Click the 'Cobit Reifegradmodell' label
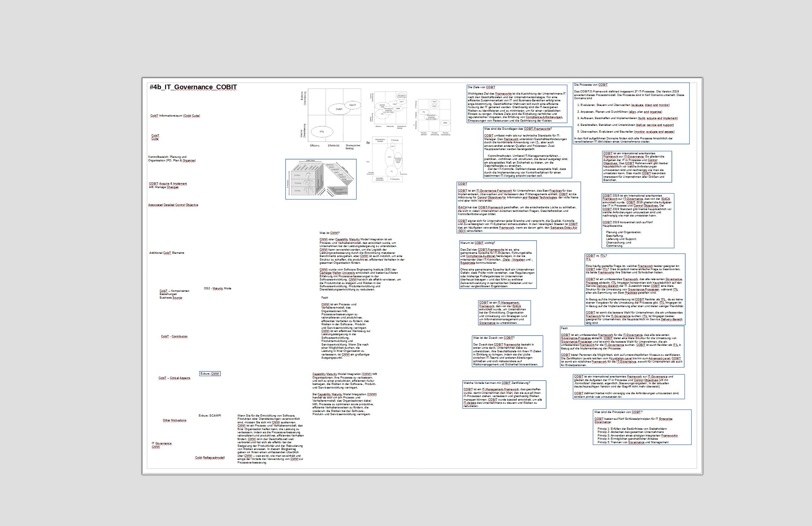Screen dimensions: 812x526 (210, 458)
